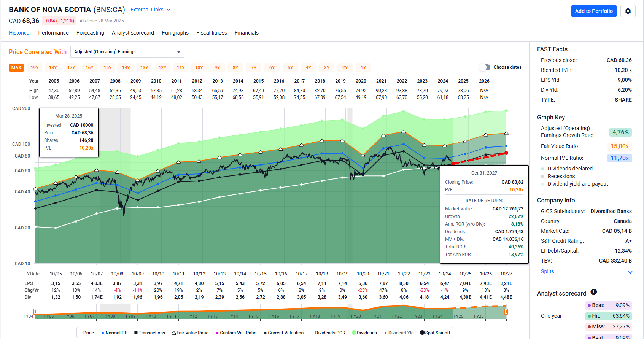Click the Add to Portfolio button

pyautogui.click(x=593, y=11)
